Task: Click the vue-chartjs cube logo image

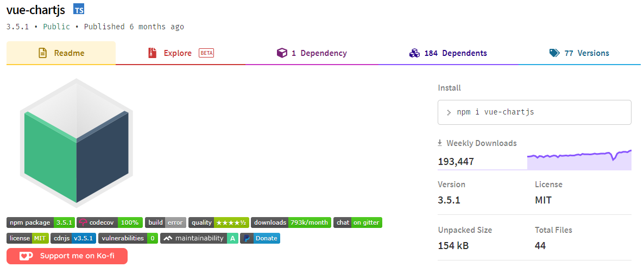Action: (x=77, y=143)
